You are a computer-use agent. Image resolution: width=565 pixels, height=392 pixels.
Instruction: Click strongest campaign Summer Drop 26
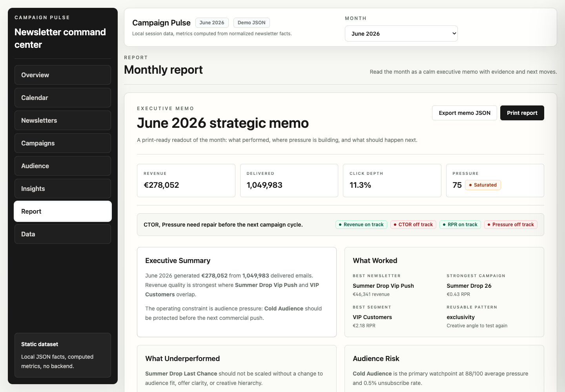(x=469, y=286)
